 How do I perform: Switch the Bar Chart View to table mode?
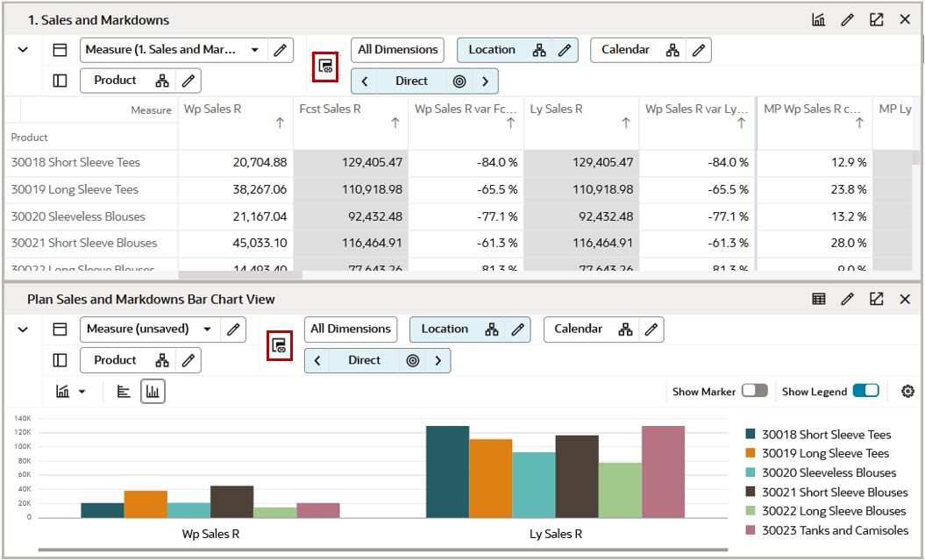coord(818,299)
